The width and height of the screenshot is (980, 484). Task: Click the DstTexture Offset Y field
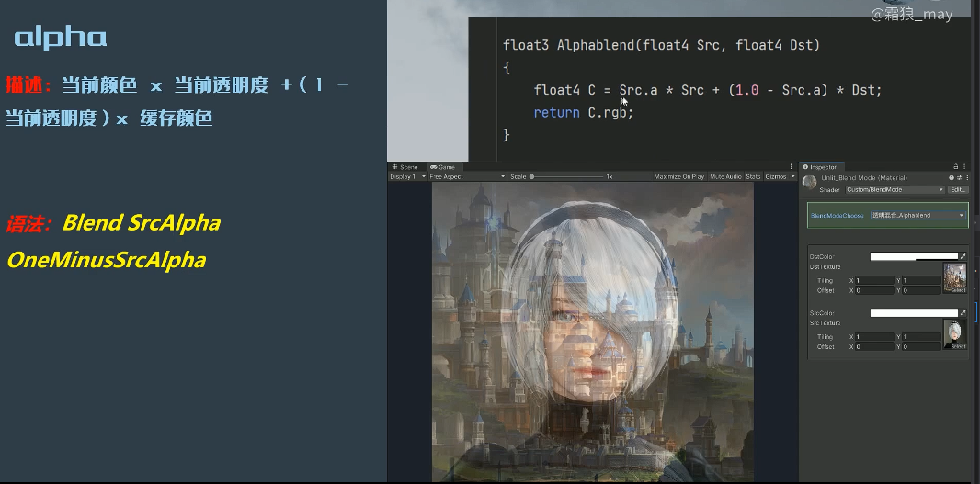[x=921, y=290]
